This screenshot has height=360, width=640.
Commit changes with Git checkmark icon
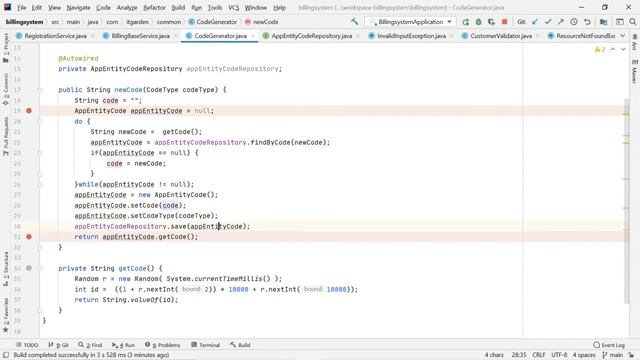[x=548, y=22]
